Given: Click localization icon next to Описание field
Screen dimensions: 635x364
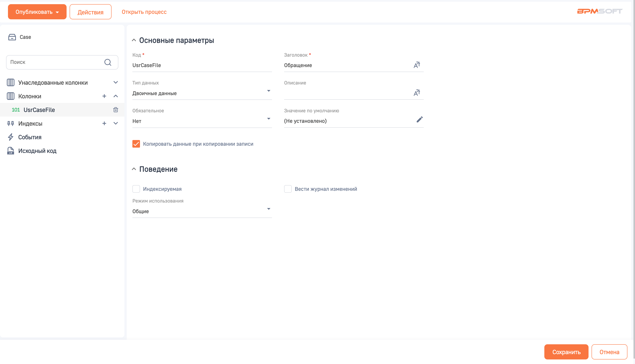Looking at the screenshot, I should point(417,92).
